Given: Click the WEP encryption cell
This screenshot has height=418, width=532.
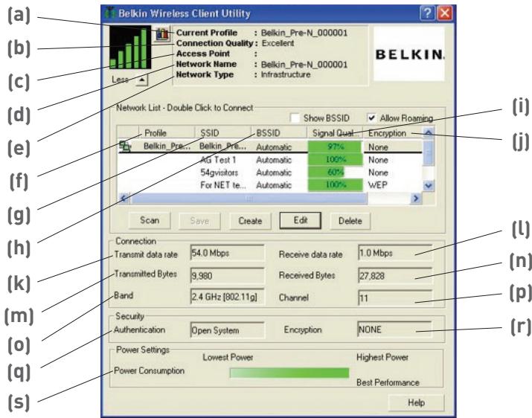Looking at the screenshot, I should 378,185.
